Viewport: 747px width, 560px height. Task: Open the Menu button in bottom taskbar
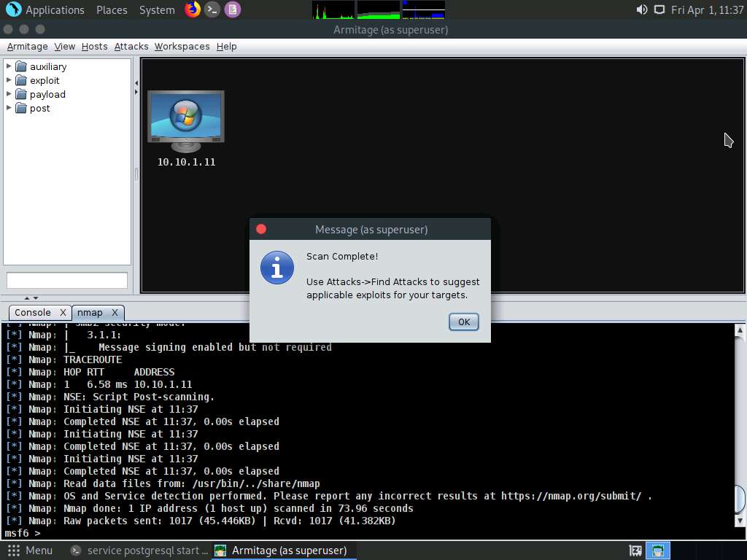(x=30, y=551)
